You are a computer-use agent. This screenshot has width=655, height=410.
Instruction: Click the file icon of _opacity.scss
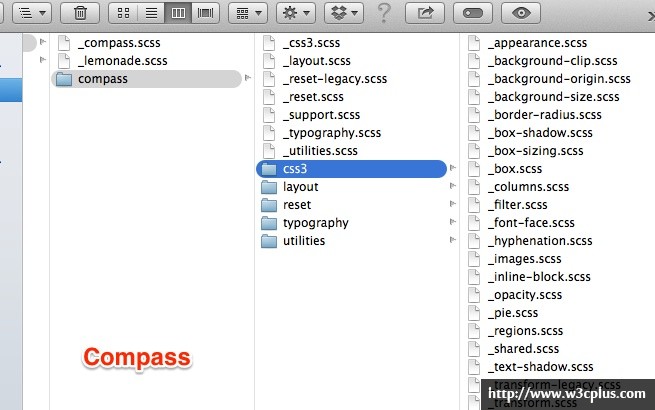474,294
